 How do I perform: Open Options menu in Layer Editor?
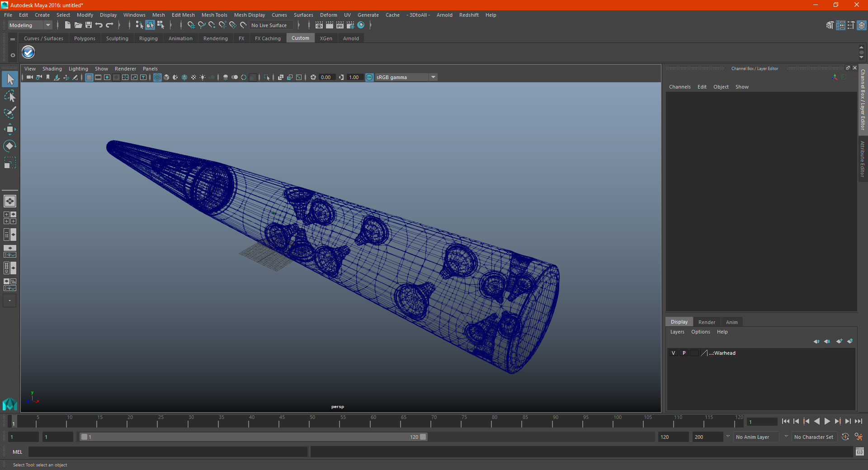tap(701, 332)
